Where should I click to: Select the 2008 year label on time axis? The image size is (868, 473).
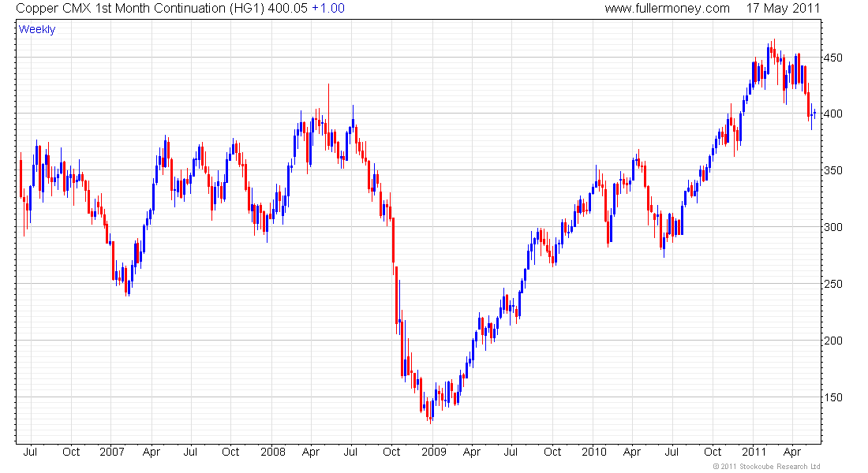click(x=273, y=452)
